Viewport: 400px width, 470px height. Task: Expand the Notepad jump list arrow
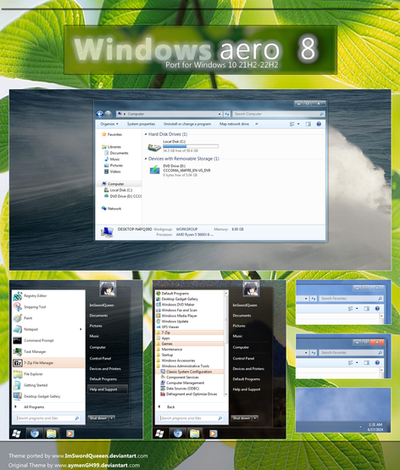coord(81,329)
